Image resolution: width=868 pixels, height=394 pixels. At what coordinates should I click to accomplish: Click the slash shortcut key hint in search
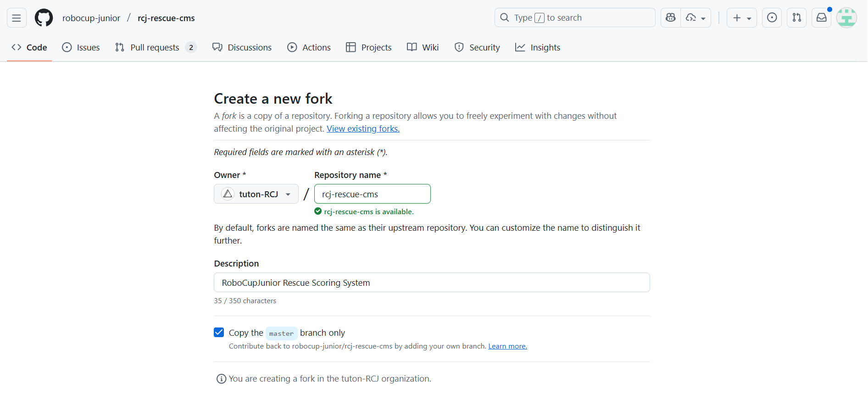pos(540,18)
